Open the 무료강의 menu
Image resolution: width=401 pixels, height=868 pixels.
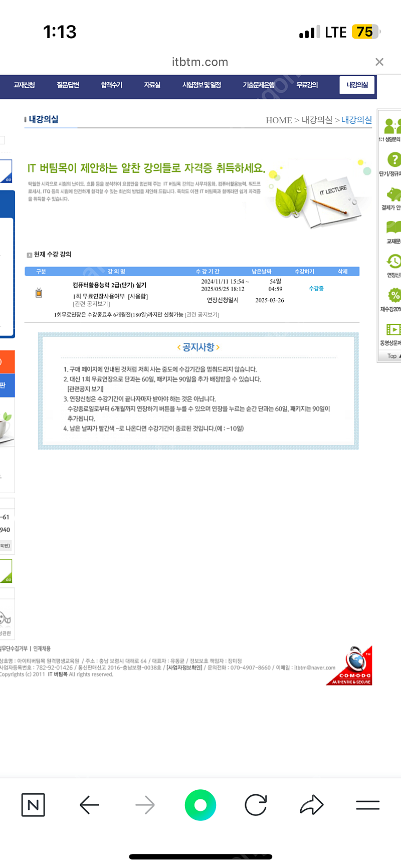click(307, 85)
